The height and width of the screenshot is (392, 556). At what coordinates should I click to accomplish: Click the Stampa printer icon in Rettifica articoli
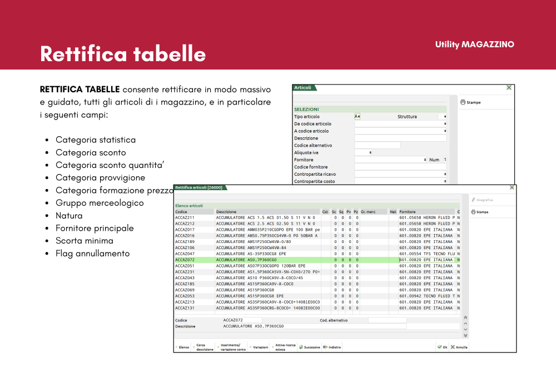pyautogui.click(x=473, y=212)
